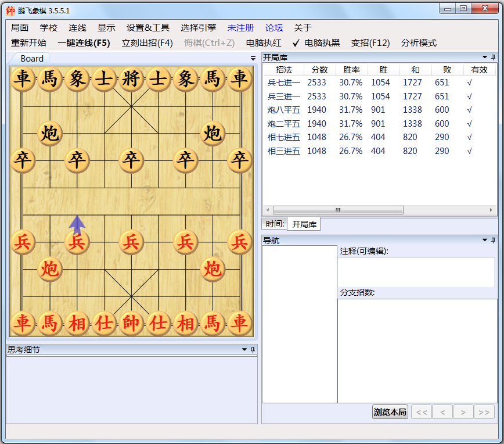Click the 有效 checkmark for 兵七进一
The width and height of the screenshot is (504, 444).
point(469,82)
